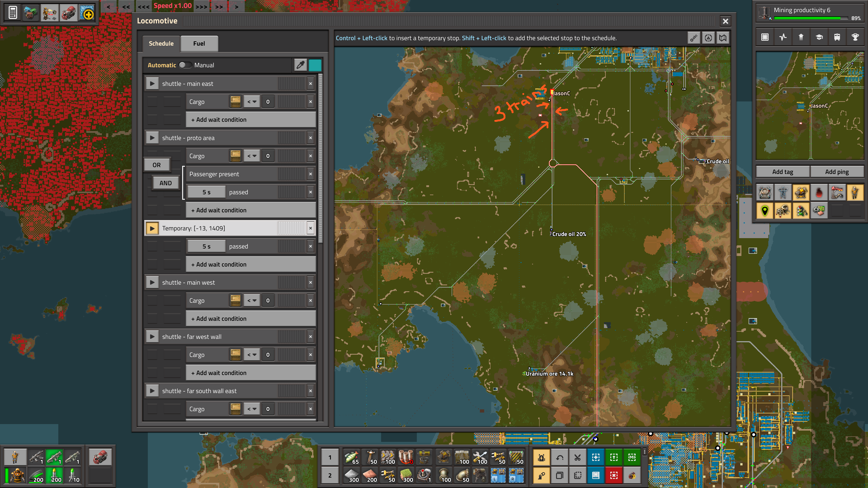Open the production statistics graph icon
This screenshot has width=868, height=488.
(783, 37)
